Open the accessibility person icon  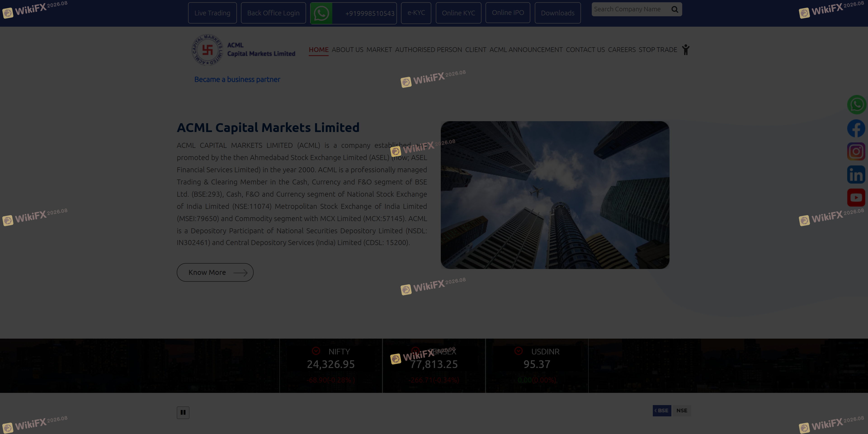click(685, 50)
